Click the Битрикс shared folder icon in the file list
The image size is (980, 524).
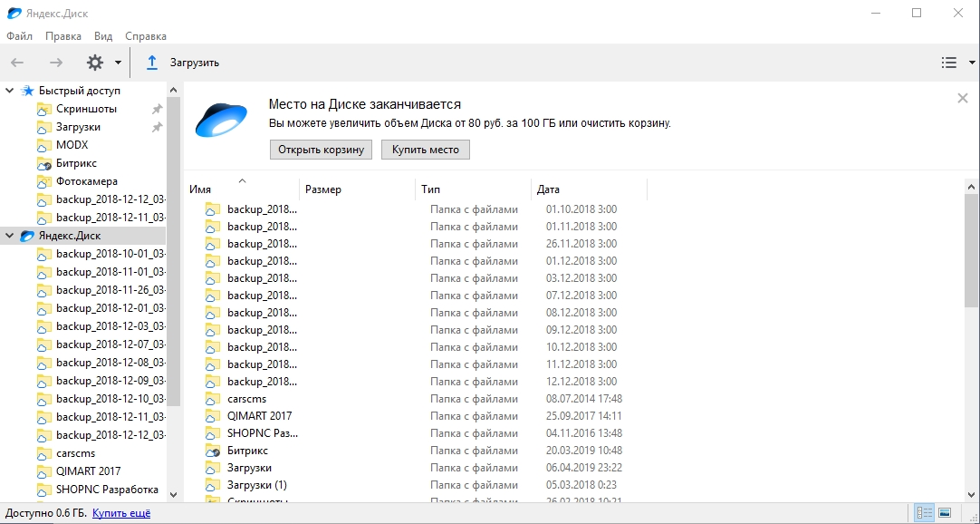(x=213, y=451)
